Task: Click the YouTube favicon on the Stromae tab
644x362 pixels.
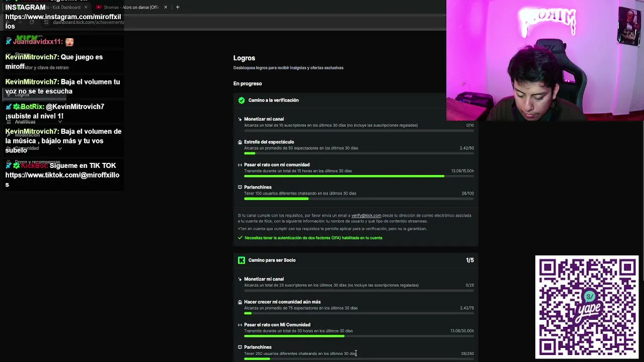Action: click(x=99, y=7)
